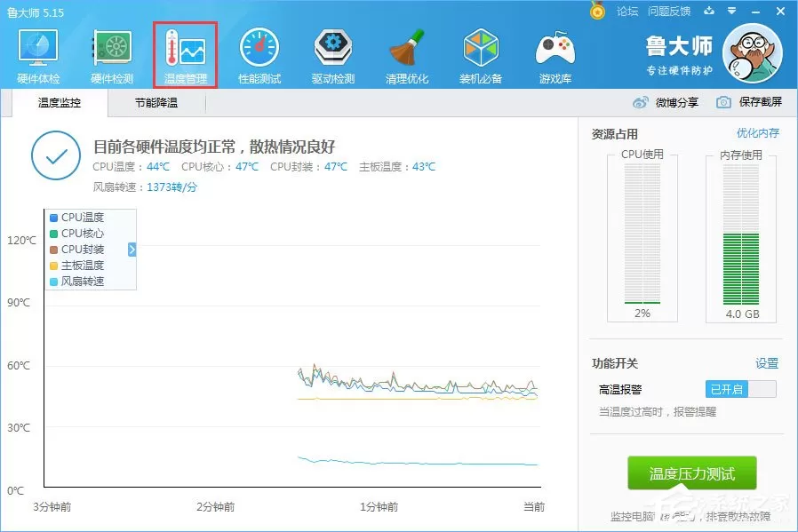The image size is (798, 532).
Task: Click the green checkmark status circle
Action: (56, 155)
